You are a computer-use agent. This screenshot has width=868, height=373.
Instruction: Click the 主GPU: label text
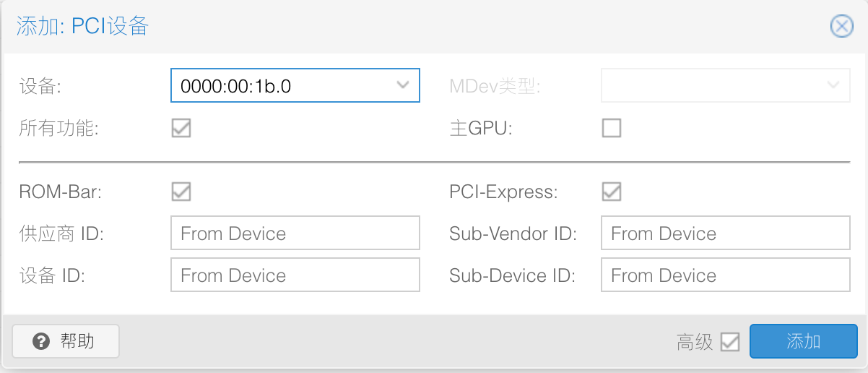(481, 129)
